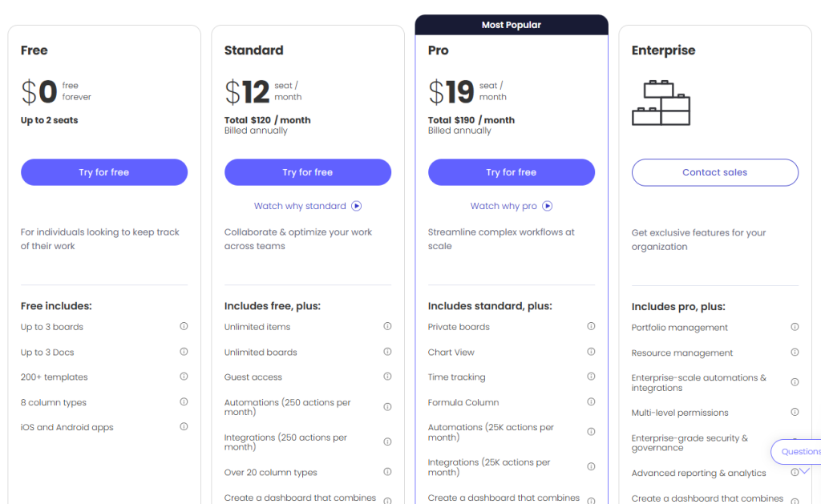This screenshot has width=821, height=504.
Task: Click info icon beside Private boards
Action: tap(591, 326)
